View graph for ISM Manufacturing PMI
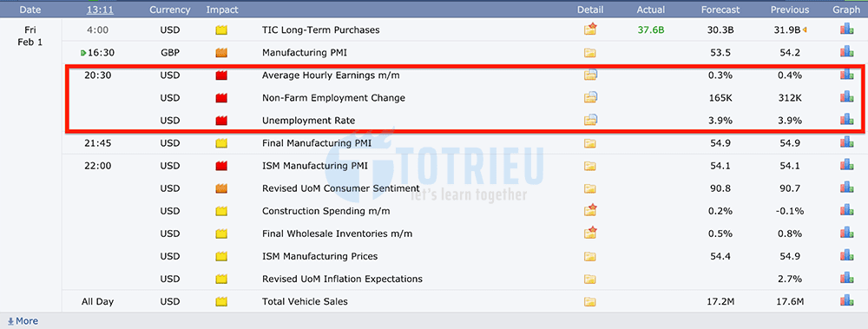868x329 pixels. tap(846, 165)
